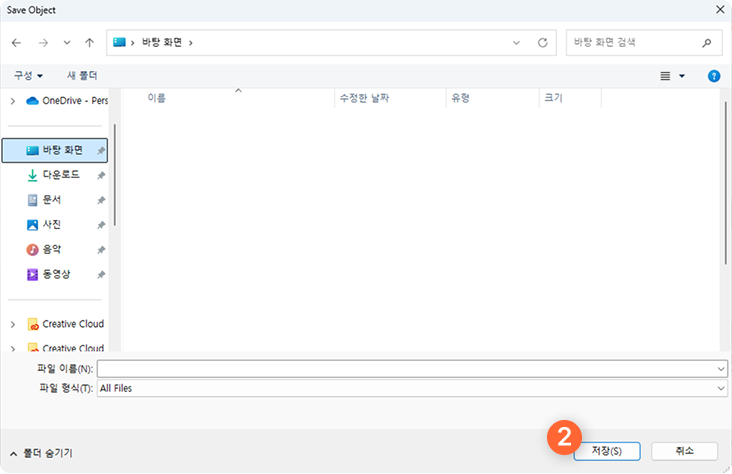Open the 구성 menu
This screenshot has height=474, width=732.
27,76
